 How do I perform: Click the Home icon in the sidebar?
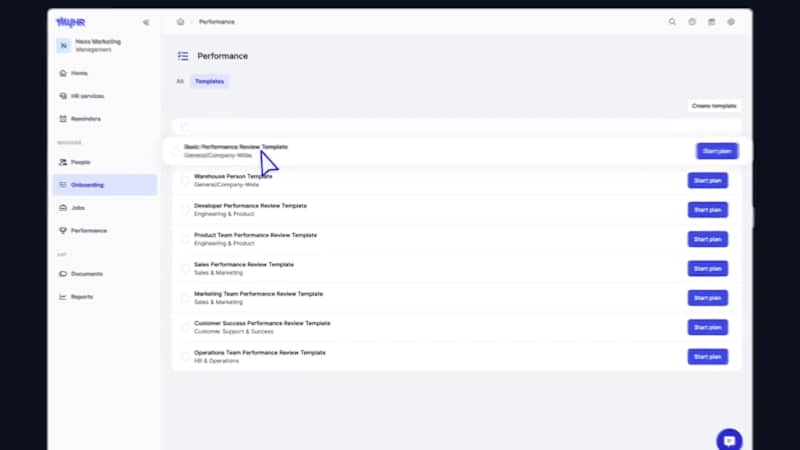point(63,73)
